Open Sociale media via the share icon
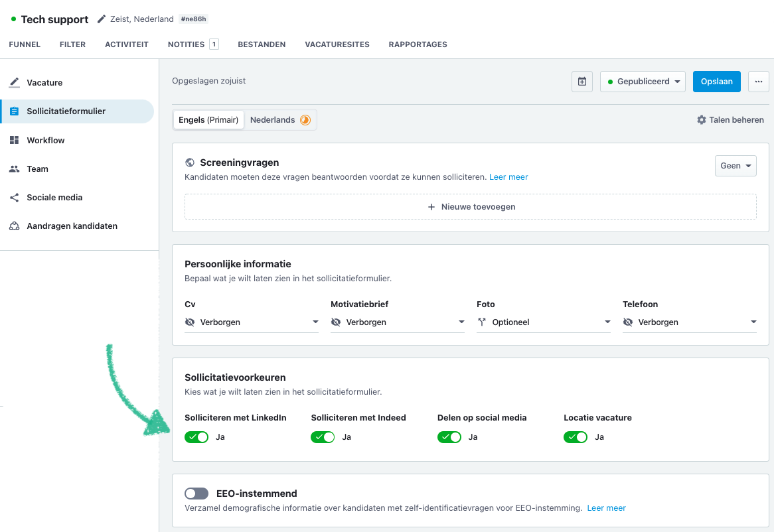The height and width of the screenshot is (532, 774). (15, 197)
